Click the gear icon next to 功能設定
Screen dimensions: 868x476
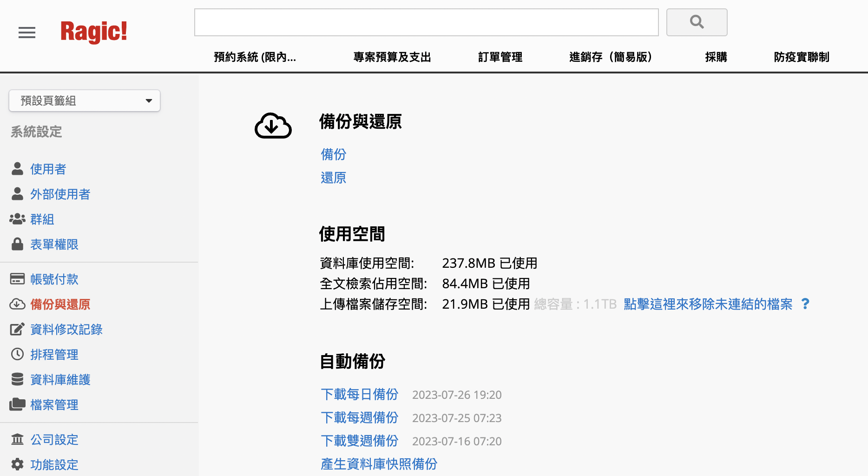point(17,464)
